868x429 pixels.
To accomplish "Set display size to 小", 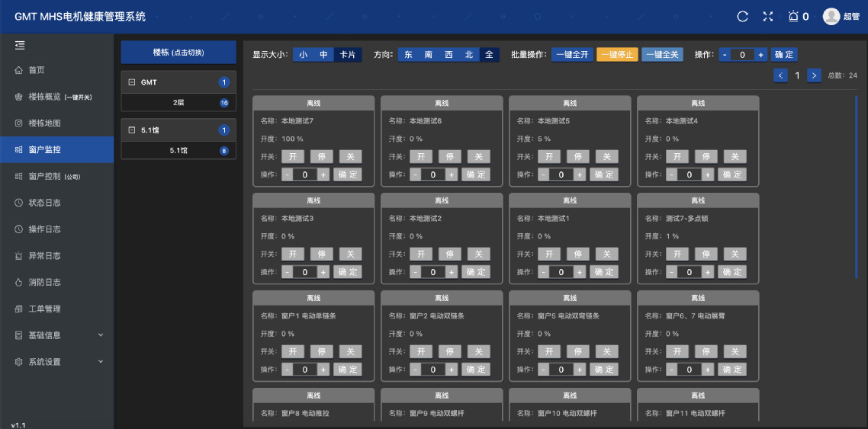I will 304,55.
